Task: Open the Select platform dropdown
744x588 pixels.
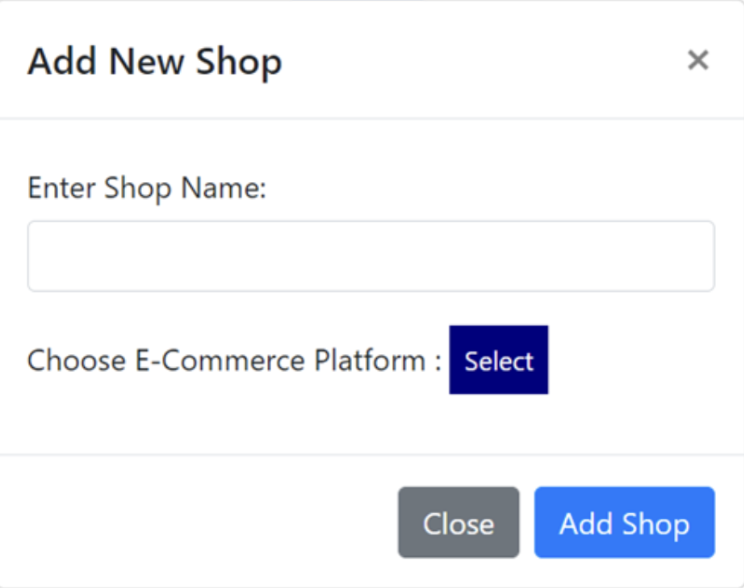Action: click(498, 360)
